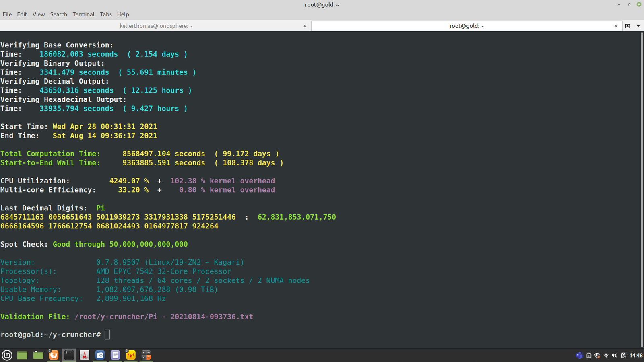Open the Help menu
This screenshot has width=644, height=362.
point(123,14)
